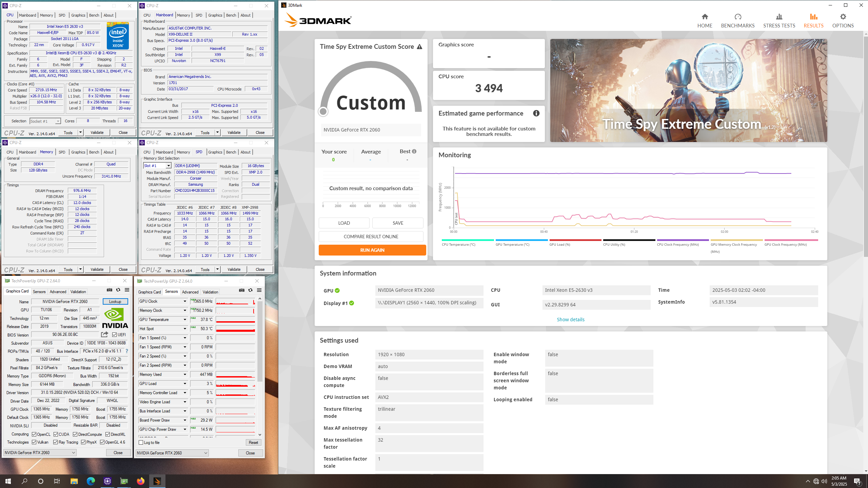Toggle the PhysX checkbox in GPU-Z

coord(83,442)
